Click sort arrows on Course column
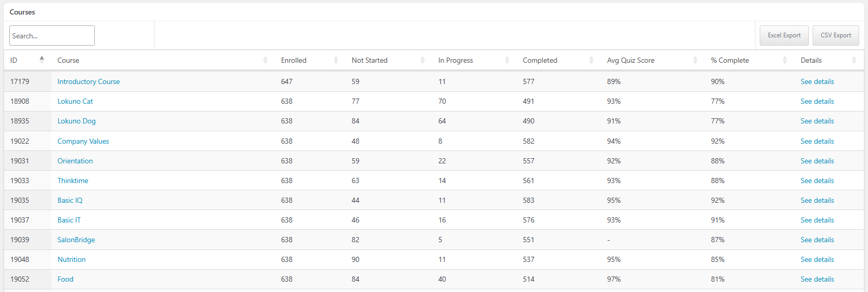 coord(265,60)
